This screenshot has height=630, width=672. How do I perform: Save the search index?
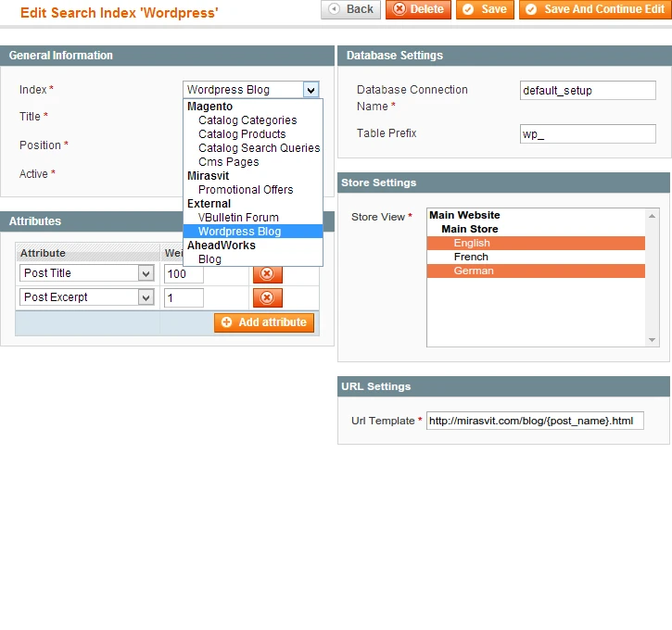484,9
